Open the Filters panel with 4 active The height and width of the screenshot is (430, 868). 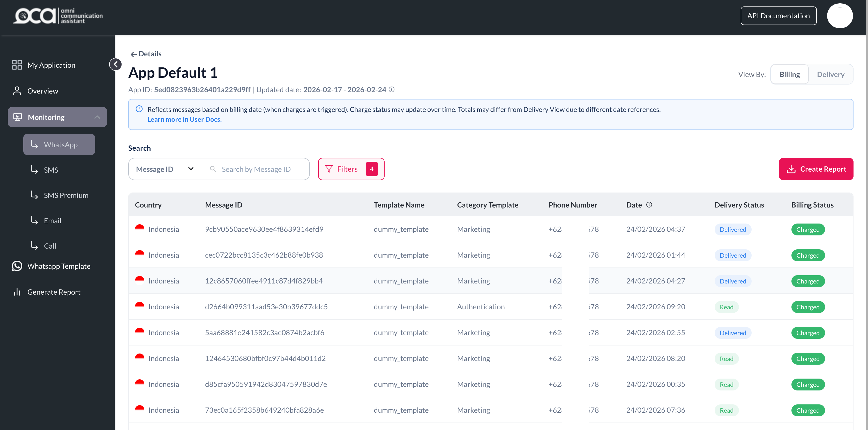(351, 169)
